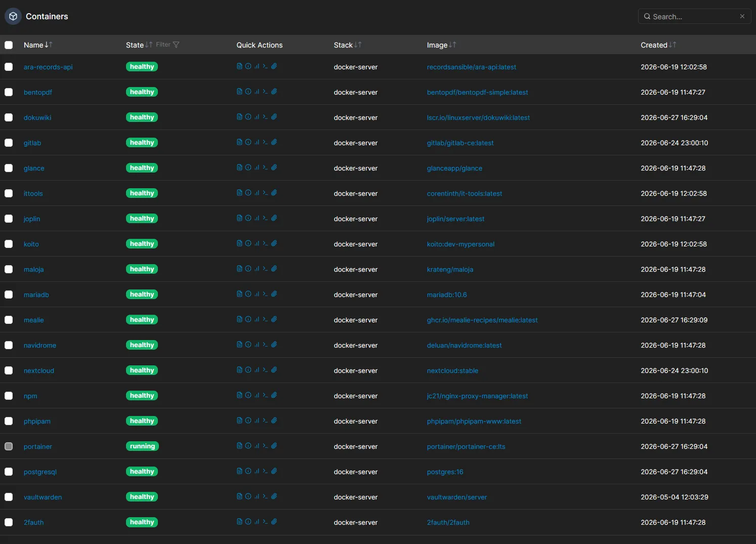Open the nextcloud:stable image link
This screenshot has height=544, width=756.
click(x=452, y=370)
